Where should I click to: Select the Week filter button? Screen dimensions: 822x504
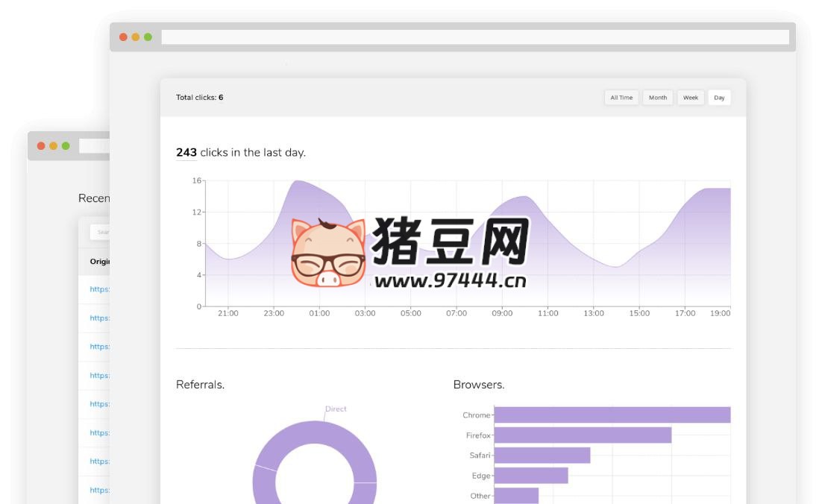point(690,97)
